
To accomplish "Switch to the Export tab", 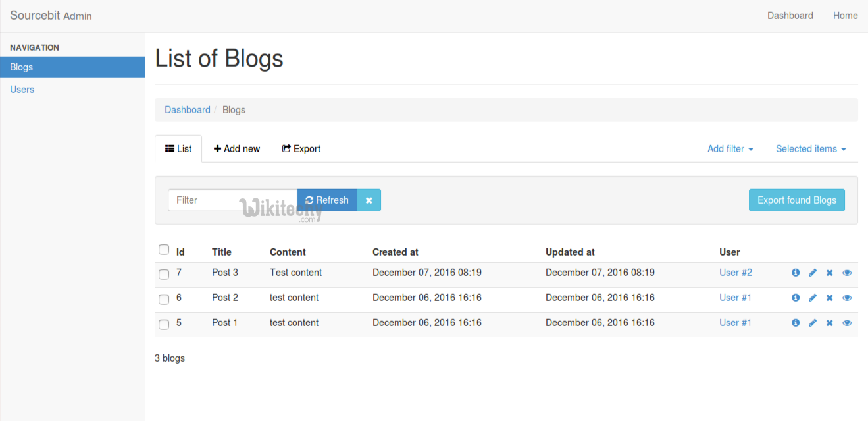I will point(301,149).
